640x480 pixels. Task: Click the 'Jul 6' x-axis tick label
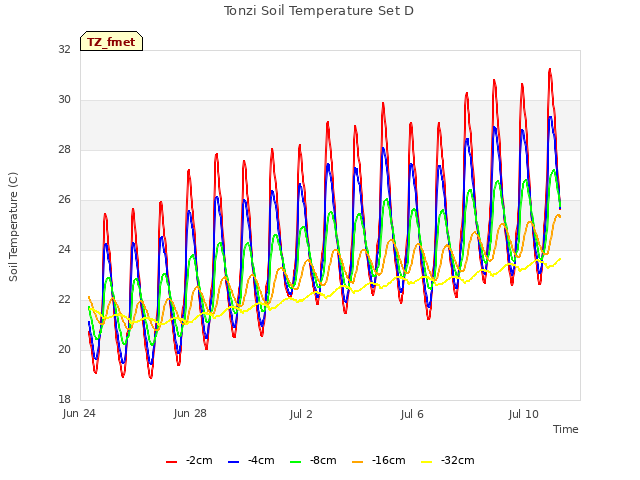412,414
